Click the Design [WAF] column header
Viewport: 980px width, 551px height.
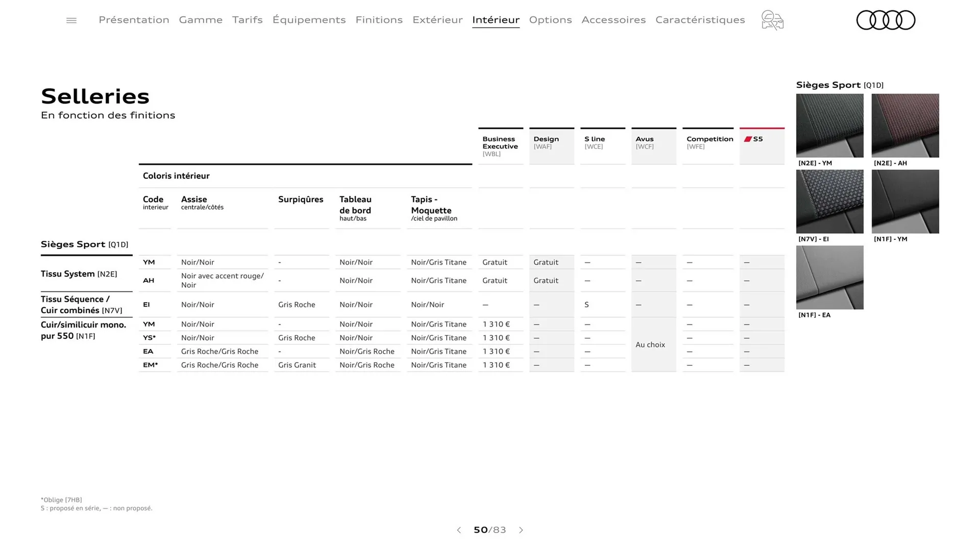click(x=552, y=146)
